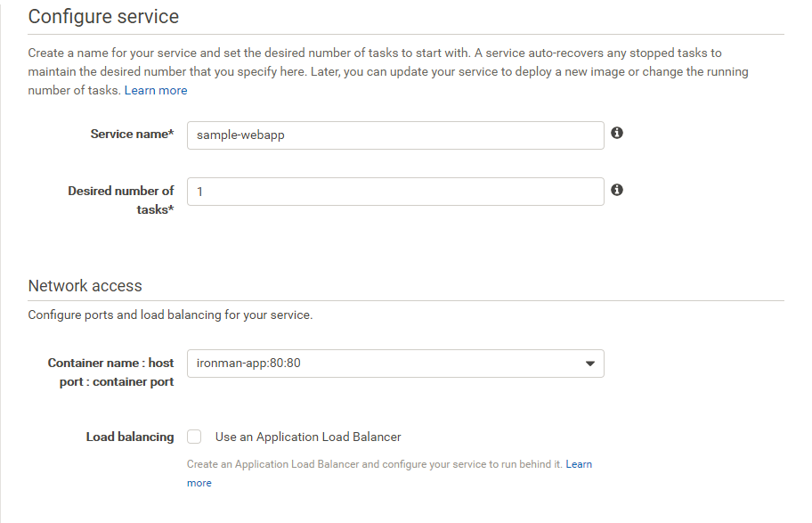
Task: Focus the Desired number of tasks field
Action: 394,192
